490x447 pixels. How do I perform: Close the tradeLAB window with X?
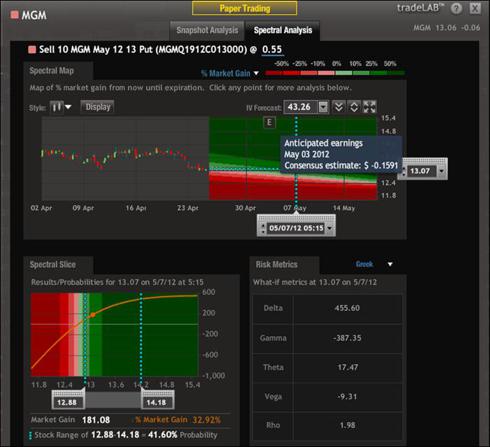tap(475, 8)
